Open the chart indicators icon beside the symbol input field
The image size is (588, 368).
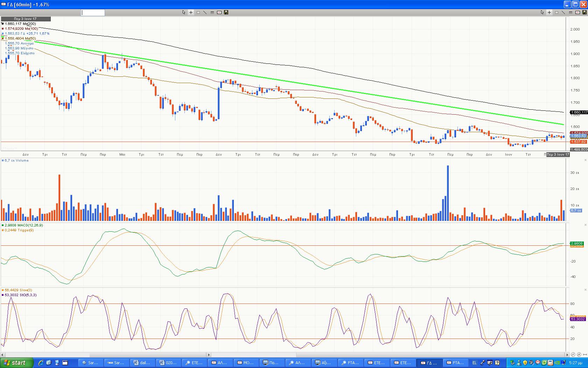point(219,12)
